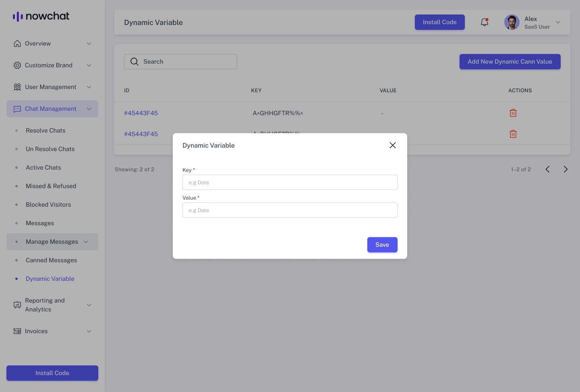
Task: Focus the Key input field
Action: tap(290, 183)
